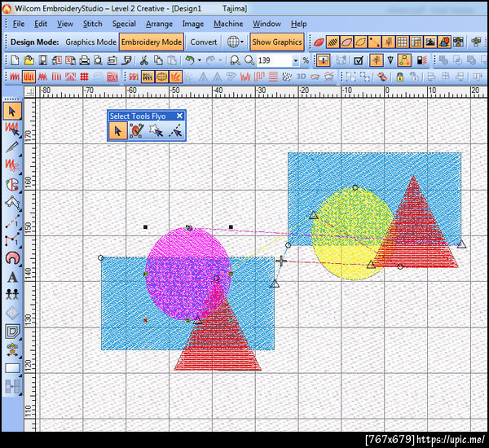Click the Show Graphics button

(x=277, y=42)
